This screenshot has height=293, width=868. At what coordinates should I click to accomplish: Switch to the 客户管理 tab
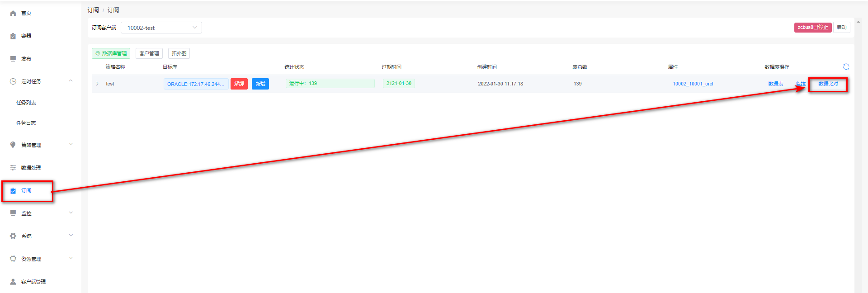pos(149,53)
